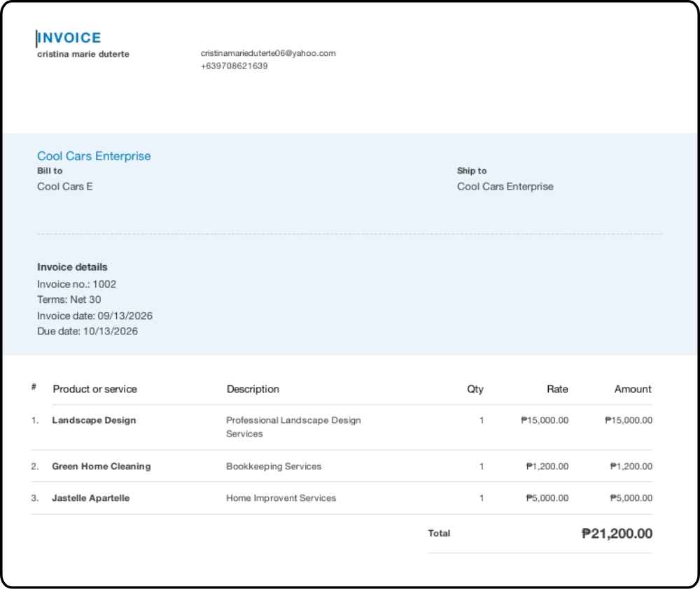Click the quantity in the Green Home Cleaning row
Image resolution: width=700 pixels, height=589 pixels.
pos(482,467)
